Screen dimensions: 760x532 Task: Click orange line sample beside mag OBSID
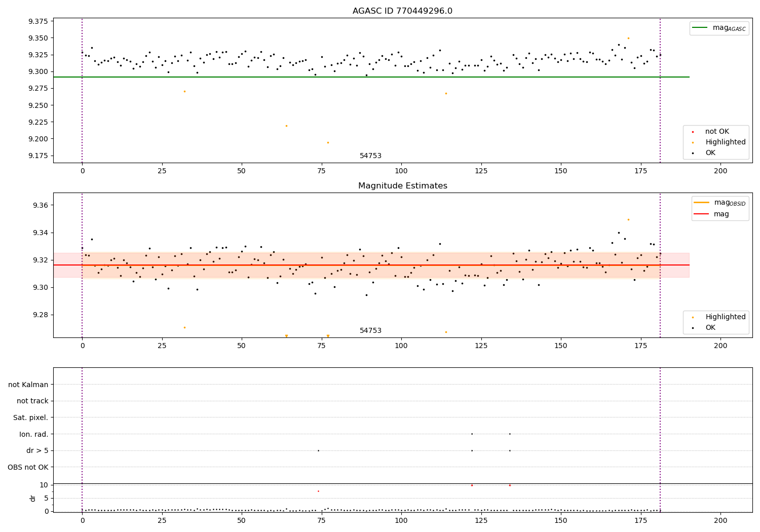(x=702, y=203)
